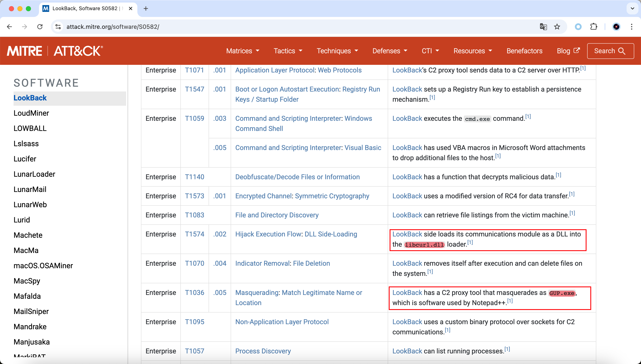641x364 pixels.
Task: Expand the Tactics dropdown menu
Action: [288, 51]
